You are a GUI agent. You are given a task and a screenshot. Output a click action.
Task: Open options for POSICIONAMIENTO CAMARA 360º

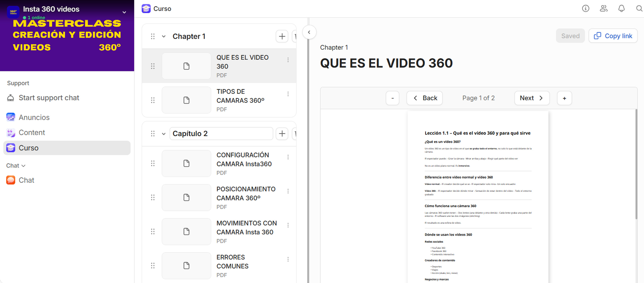pos(288,191)
